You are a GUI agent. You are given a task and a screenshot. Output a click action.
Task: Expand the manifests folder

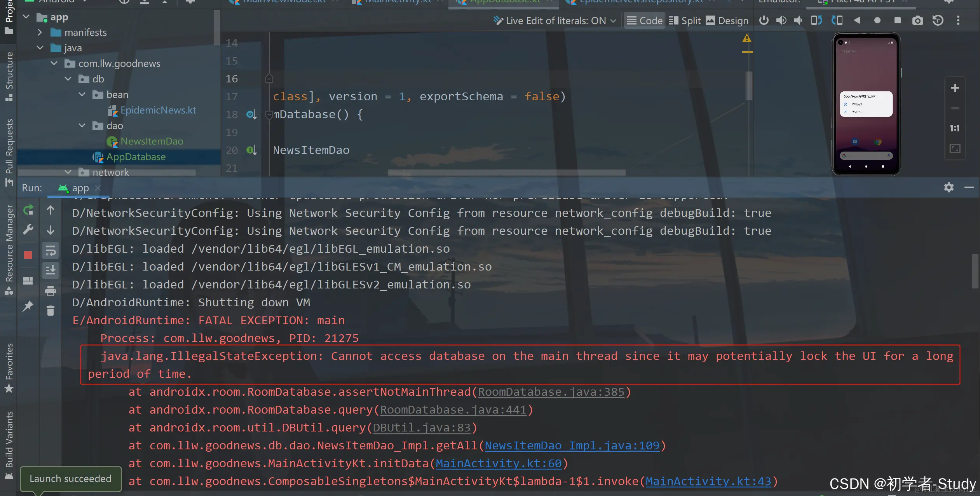40,32
